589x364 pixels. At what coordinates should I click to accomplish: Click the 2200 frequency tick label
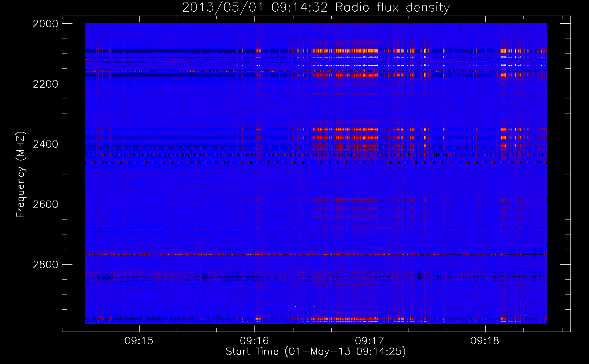pos(46,84)
